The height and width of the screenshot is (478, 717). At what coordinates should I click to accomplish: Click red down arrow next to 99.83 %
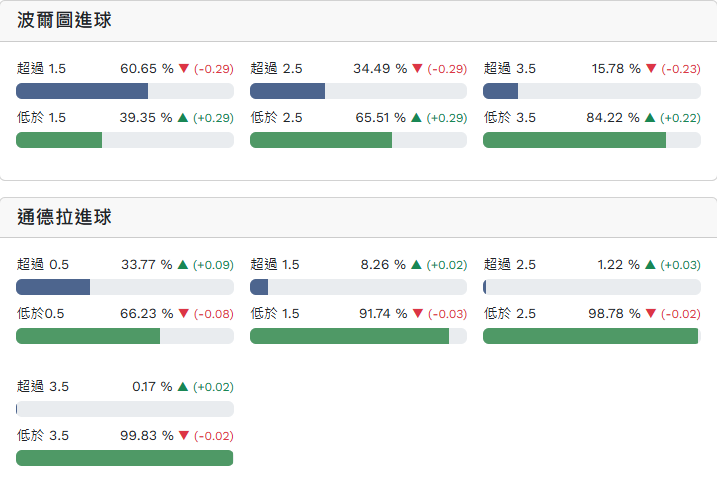tap(183, 436)
